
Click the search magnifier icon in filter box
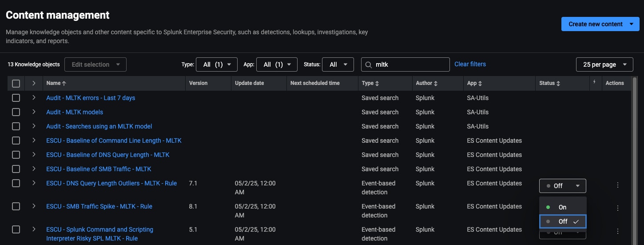(368, 64)
